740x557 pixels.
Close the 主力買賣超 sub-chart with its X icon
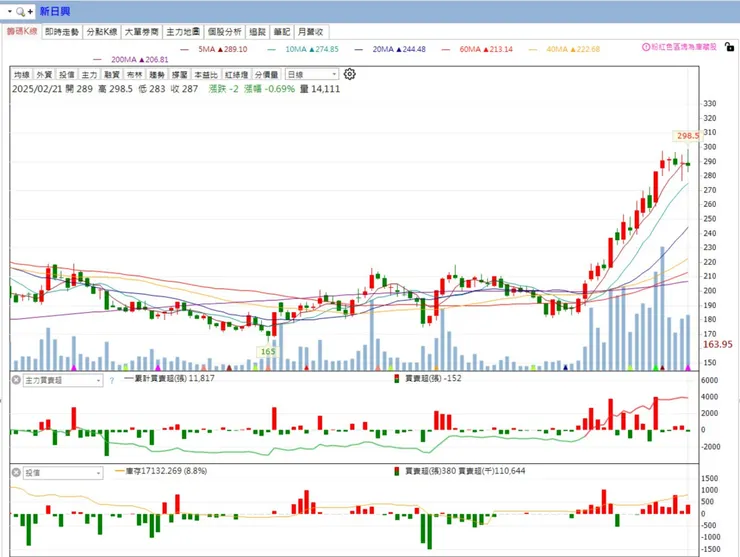(x=16, y=380)
